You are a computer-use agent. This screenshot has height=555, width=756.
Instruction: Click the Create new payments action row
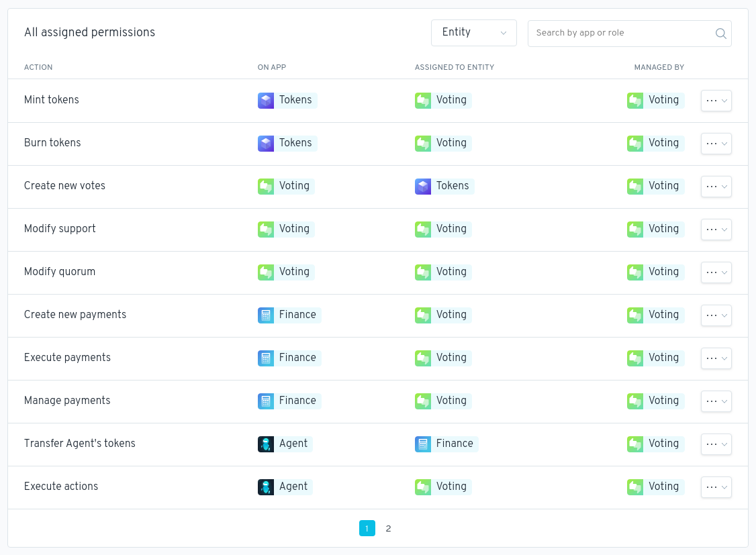click(x=75, y=315)
